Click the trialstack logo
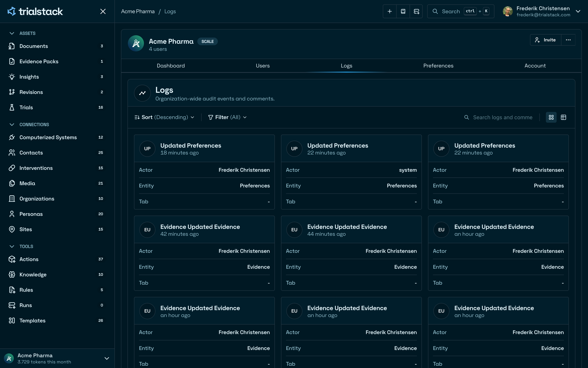Viewport: 588px width, 368px height. (x=35, y=11)
